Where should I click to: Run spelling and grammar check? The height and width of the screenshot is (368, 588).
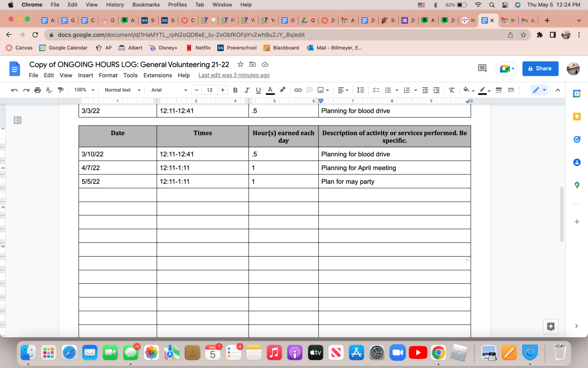pos(49,90)
